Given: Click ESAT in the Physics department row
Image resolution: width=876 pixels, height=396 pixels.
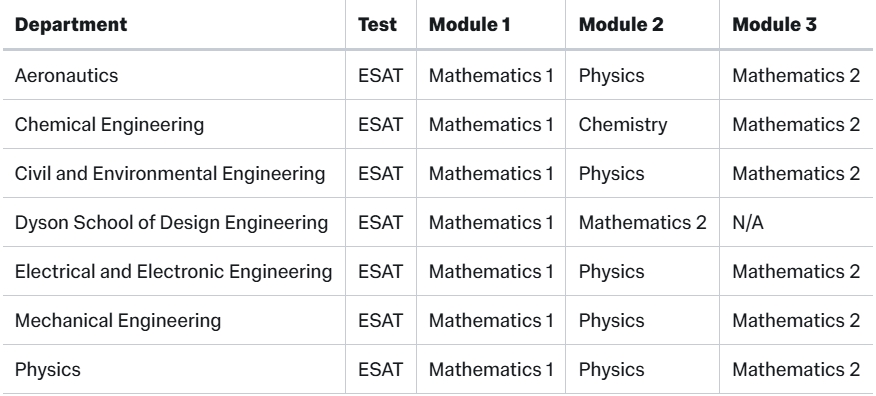Looking at the screenshot, I should pyautogui.click(x=380, y=370).
